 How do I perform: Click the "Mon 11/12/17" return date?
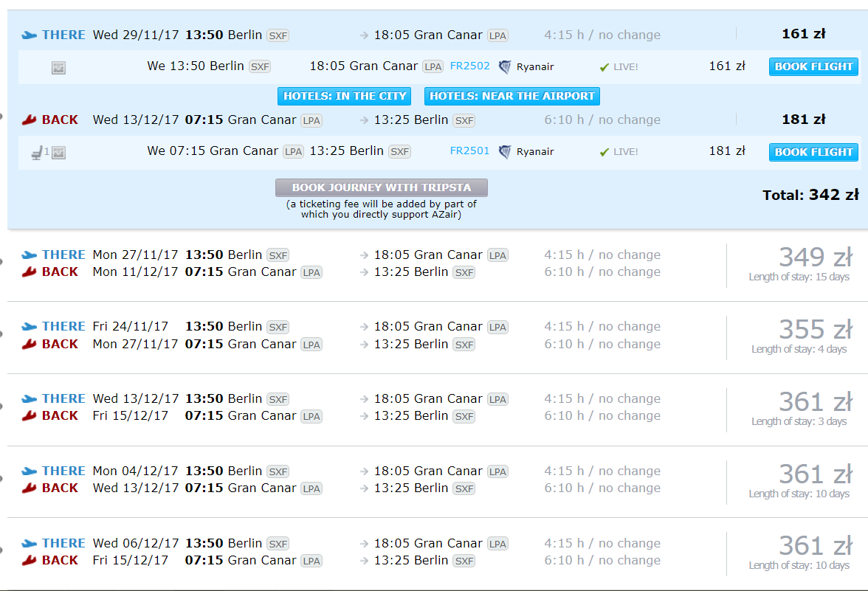(x=136, y=272)
